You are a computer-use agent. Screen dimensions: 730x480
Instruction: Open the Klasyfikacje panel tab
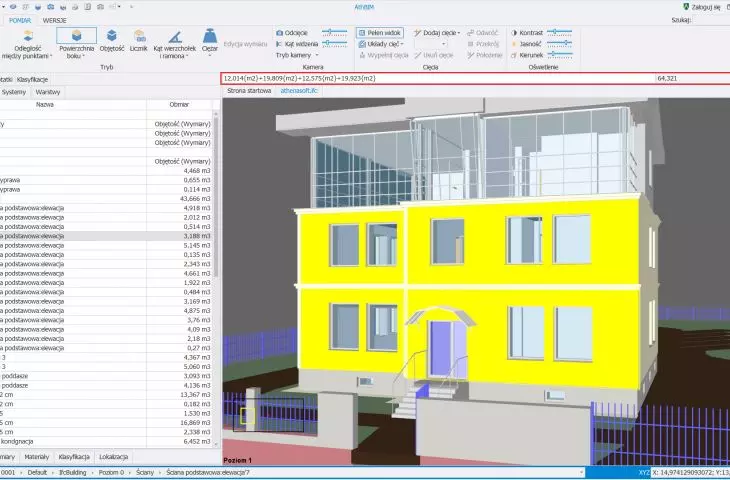pos(32,80)
